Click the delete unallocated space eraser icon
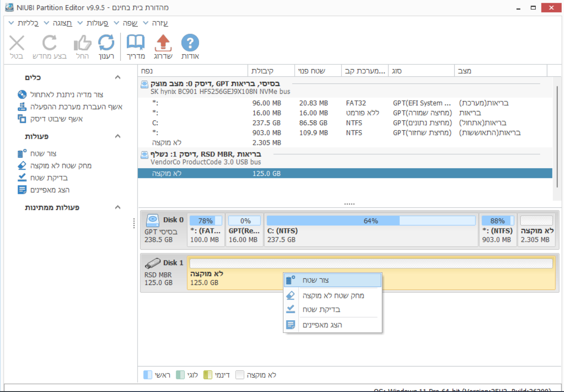 22,166
